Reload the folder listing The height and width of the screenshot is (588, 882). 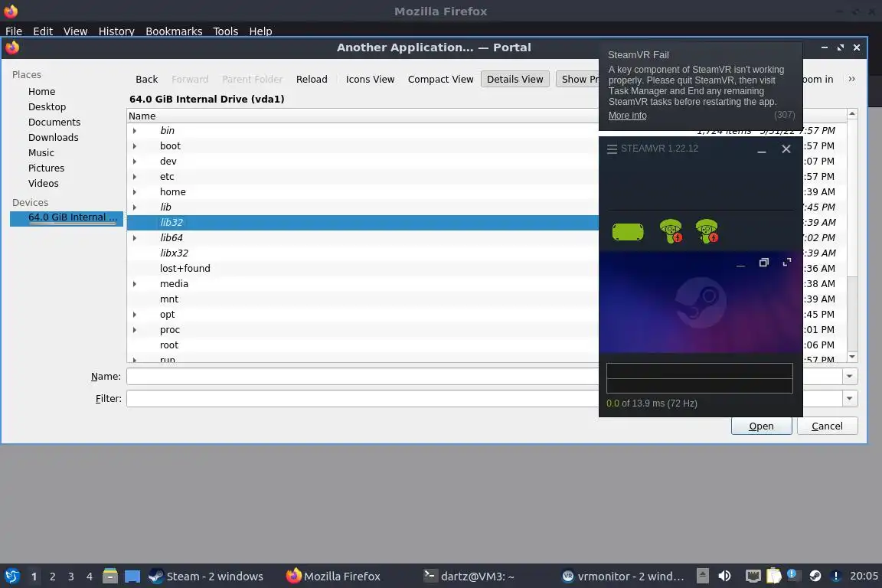pyautogui.click(x=312, y=80)
